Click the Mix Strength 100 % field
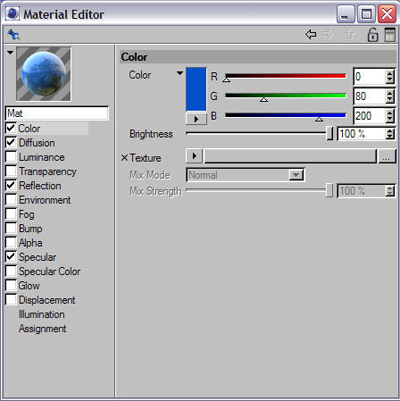This screenshot has width=400, height=401. tap(361, 191)
